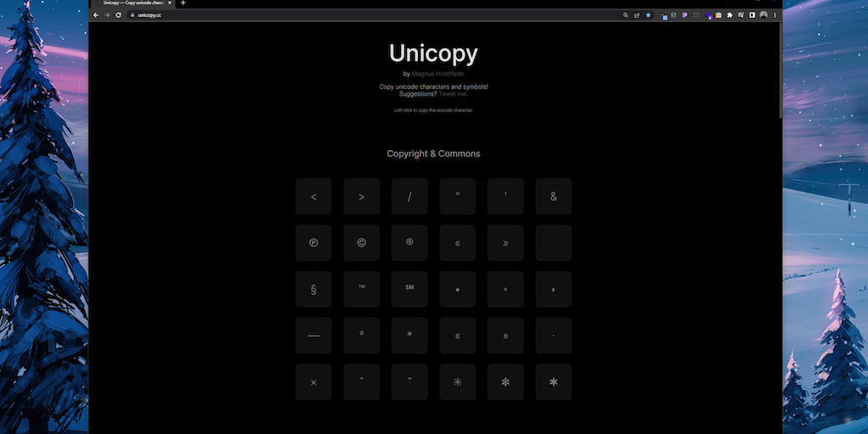View site info via lock icon
The image size is (868, 434).
(131, 15)
